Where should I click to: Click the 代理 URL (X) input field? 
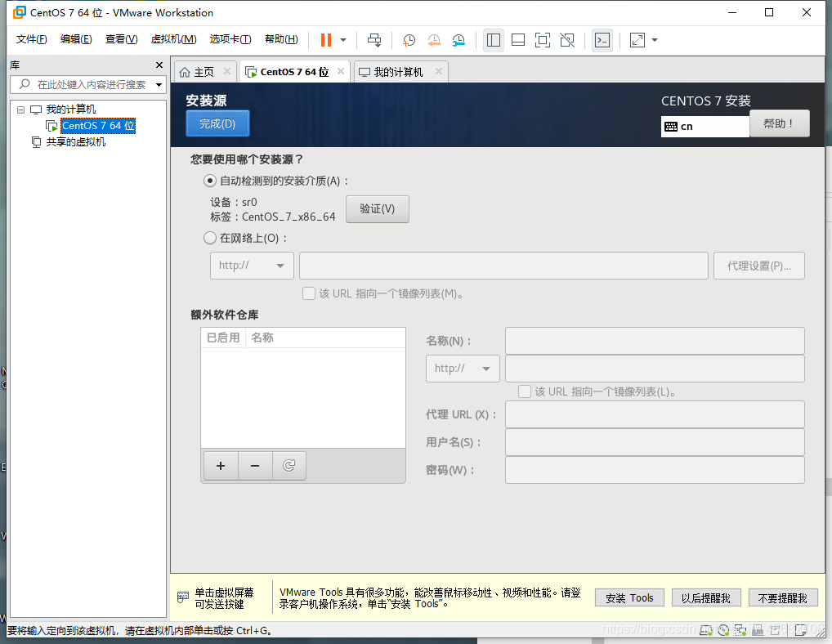tap(655, 414)
